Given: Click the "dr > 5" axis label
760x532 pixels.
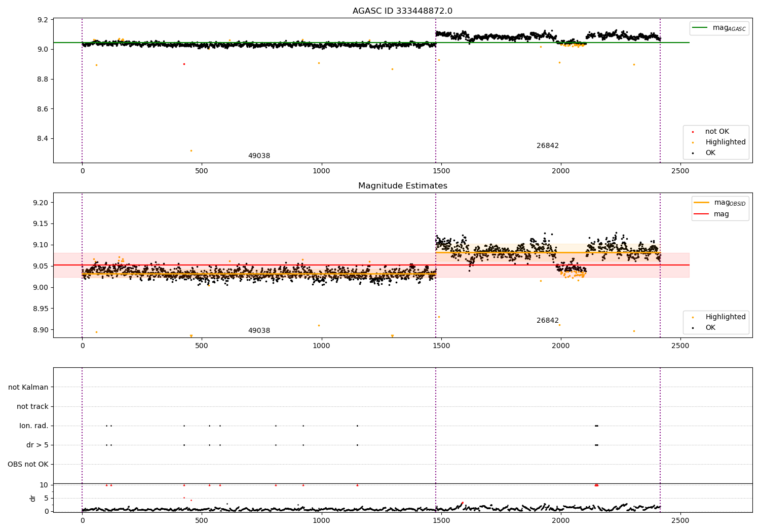Looking at the screenshot, I should pos(37,445).
